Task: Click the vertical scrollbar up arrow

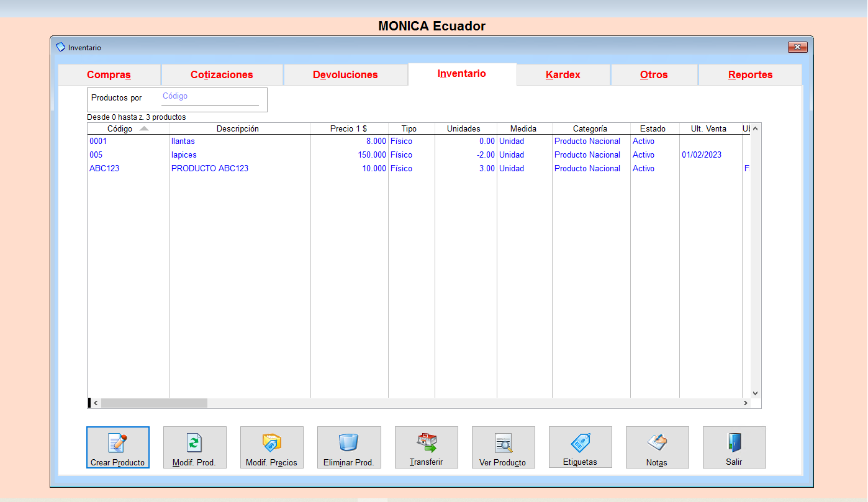Action: (x=756, y=128)
